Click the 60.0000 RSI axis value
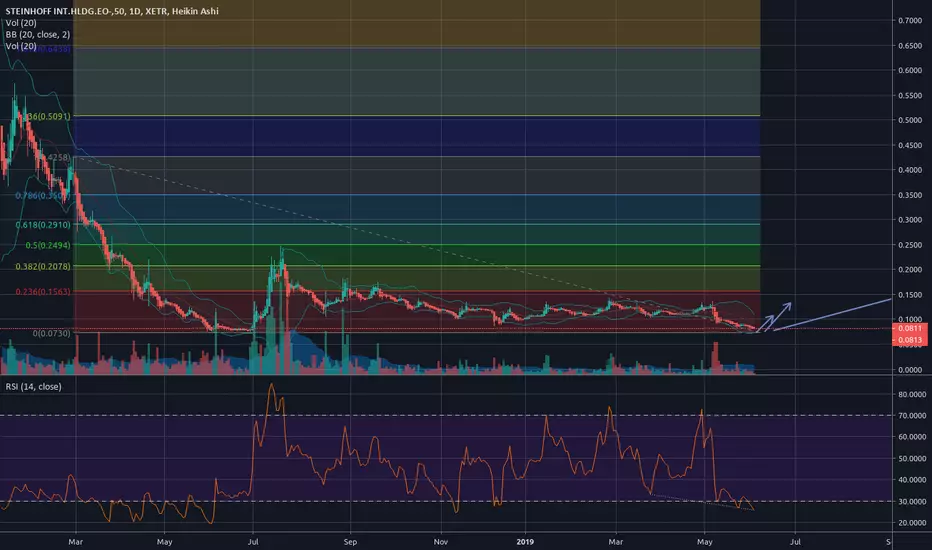932x550 pixels. coord(912,437)
